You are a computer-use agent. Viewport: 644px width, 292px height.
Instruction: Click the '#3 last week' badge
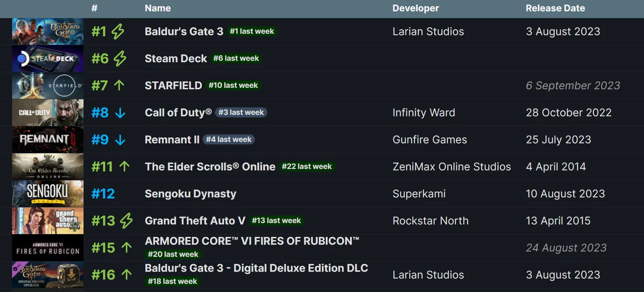[241, 112]
